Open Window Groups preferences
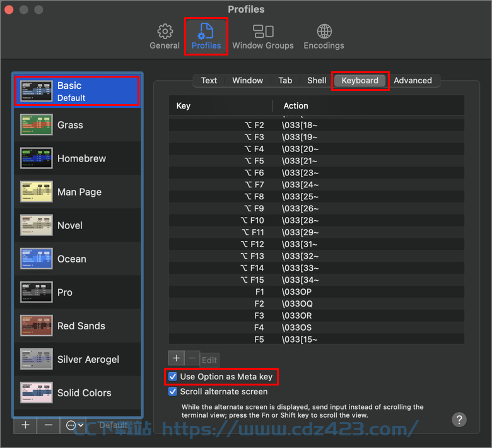Screen dimensions: 492x448 point(263,37)
